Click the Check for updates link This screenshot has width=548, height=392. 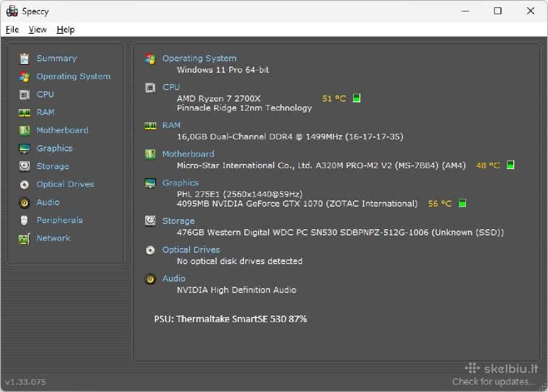click(x=493, y=382)
